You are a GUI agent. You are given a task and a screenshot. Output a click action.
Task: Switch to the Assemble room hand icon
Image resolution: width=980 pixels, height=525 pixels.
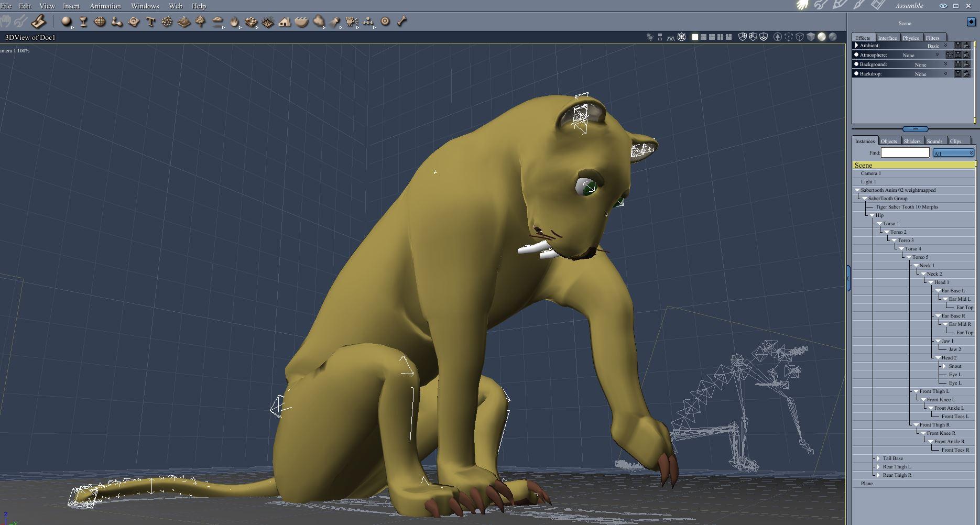pos(802,5)
